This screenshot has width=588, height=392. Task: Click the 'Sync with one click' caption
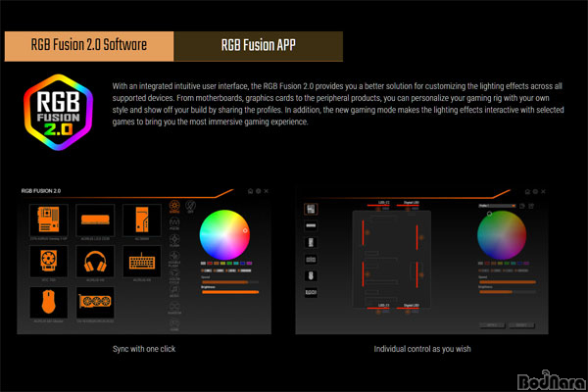(144, 349)
